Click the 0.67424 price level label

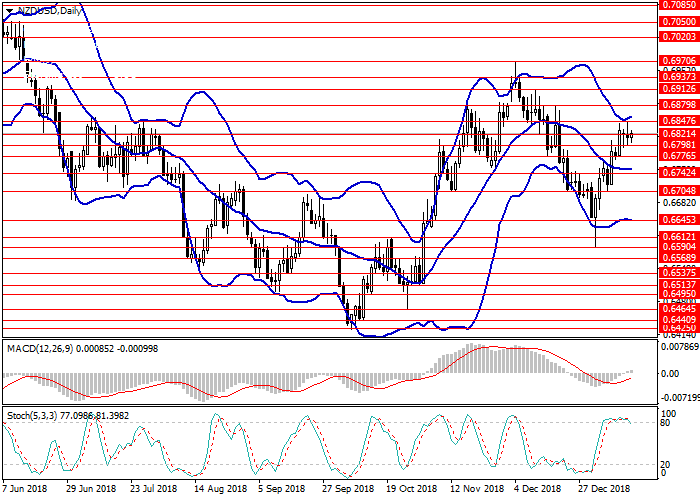tap(679, 172)
